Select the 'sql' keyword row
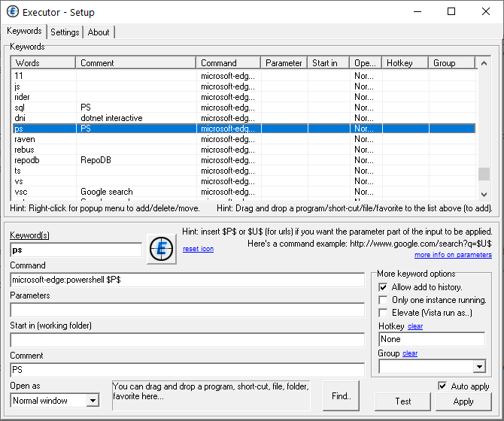Viewport: 504px width, 421px height. [x=244, y=108]
